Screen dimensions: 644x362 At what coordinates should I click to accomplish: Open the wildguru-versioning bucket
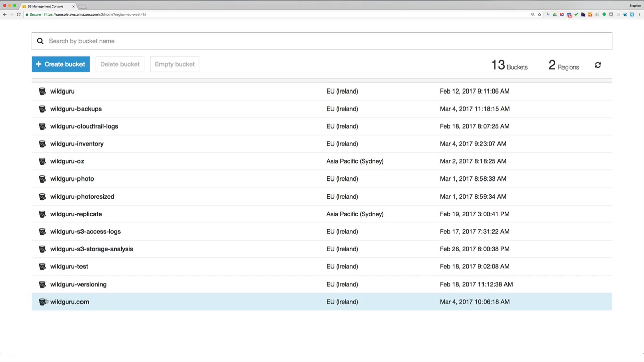pos(78,285)
